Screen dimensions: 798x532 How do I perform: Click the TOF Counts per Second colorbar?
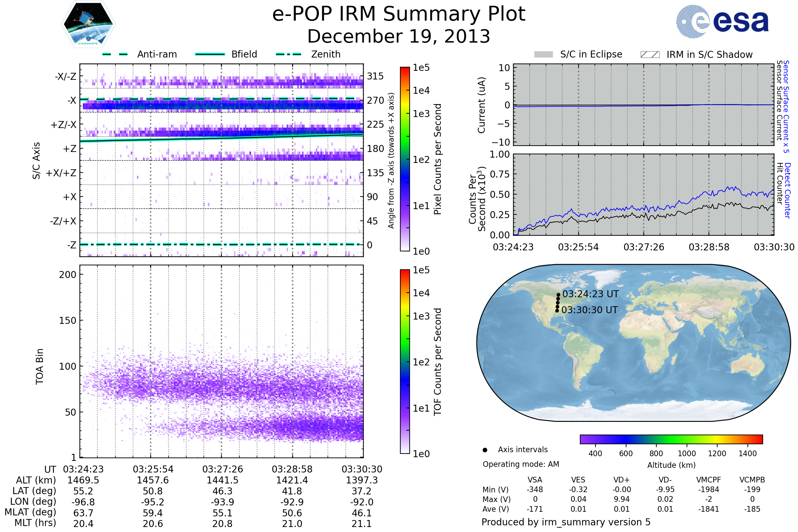(x=405, y=361)
